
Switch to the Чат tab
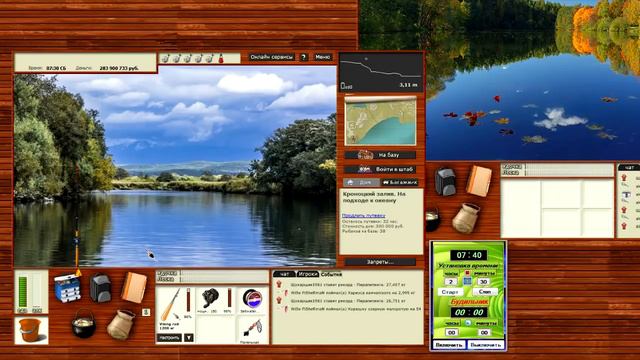[284, 274]
